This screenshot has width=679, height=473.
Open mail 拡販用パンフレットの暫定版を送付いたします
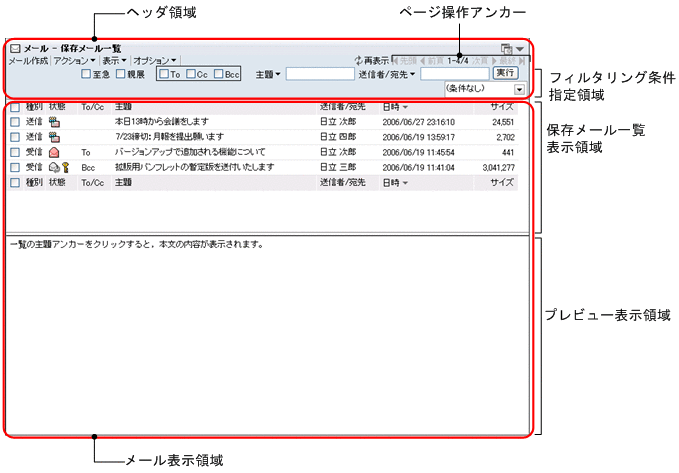pos(194,167)
